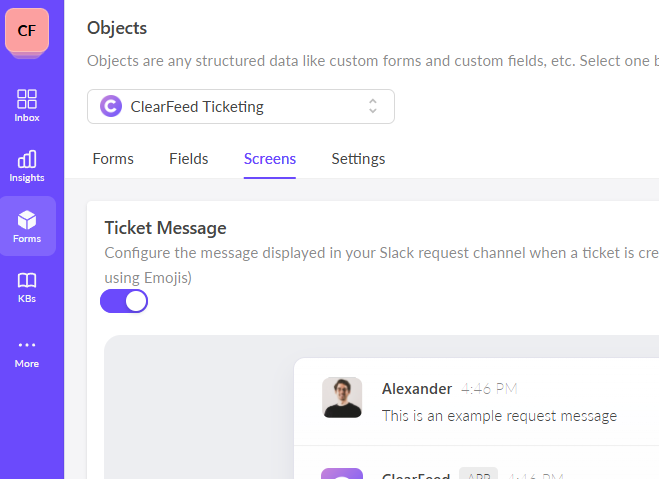Click the up-down chevron arrows in the object selector
This screenshot has height=479, width=659.
coord(373,106)
